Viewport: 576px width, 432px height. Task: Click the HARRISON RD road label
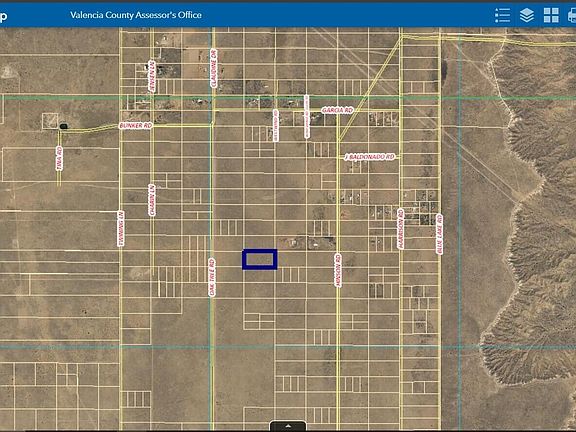pyautogui.click(x=400, y=229)
